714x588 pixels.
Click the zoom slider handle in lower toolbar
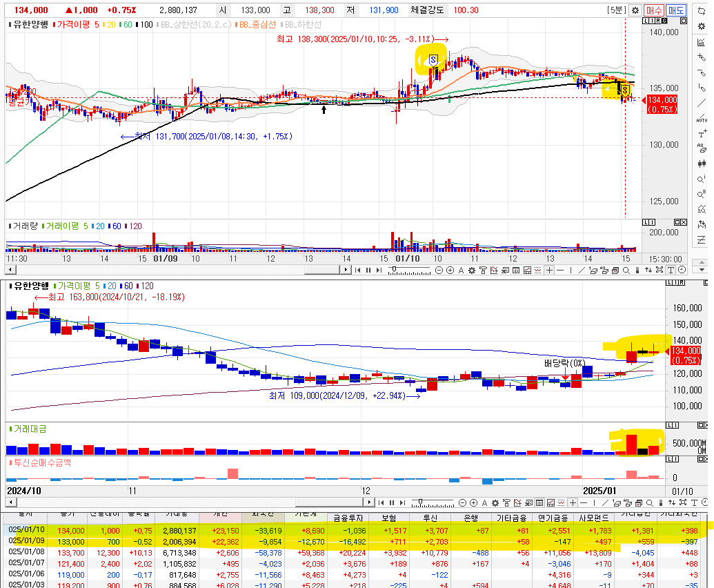pyautogui.click(x=420, y=502)
